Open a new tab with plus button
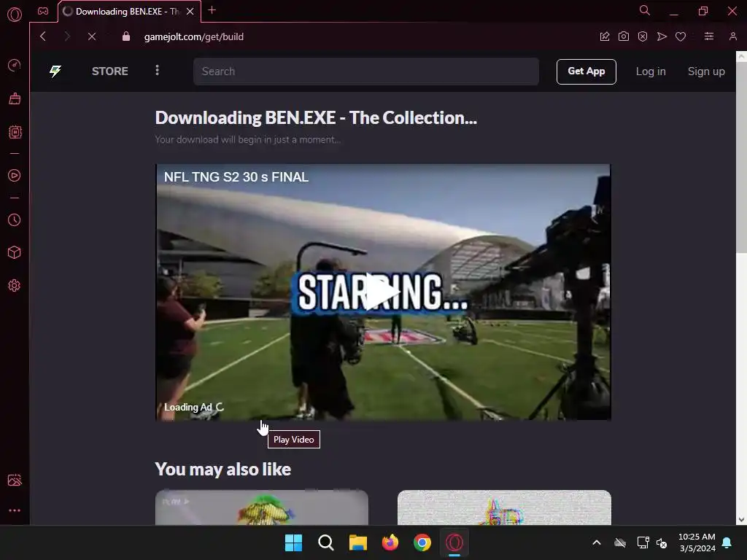The height and width of the screenshot is (560, 747). coord(212,10)
